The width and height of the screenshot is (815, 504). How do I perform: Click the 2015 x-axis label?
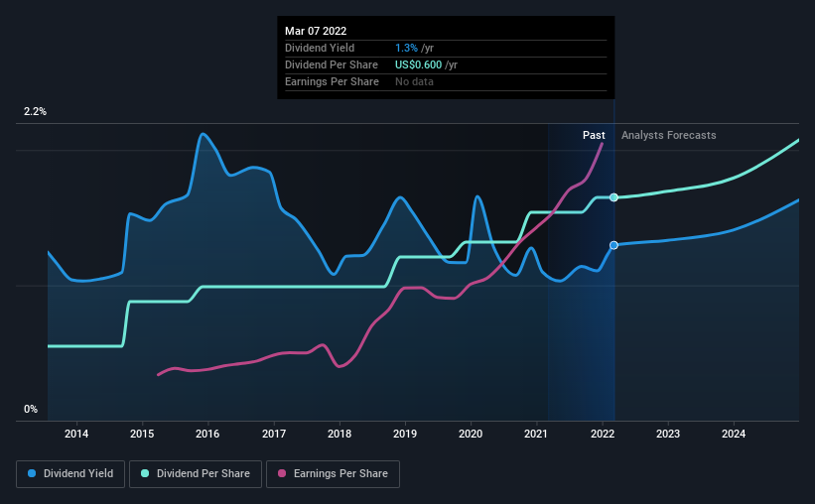[142, 434]
